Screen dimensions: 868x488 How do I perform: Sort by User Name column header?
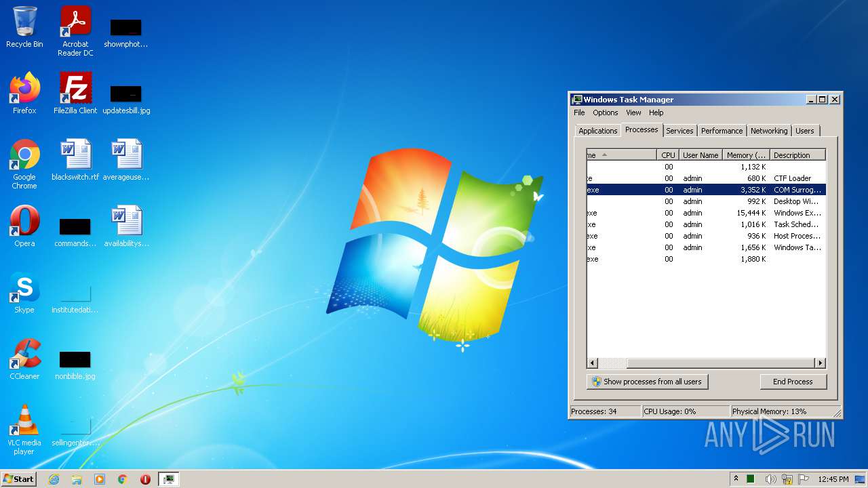click(701, 155)
